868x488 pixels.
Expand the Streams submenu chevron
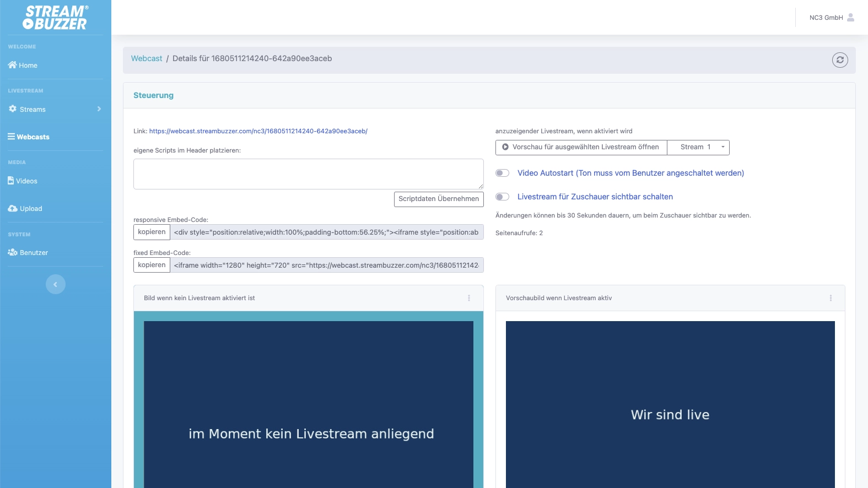click(99, 109)
